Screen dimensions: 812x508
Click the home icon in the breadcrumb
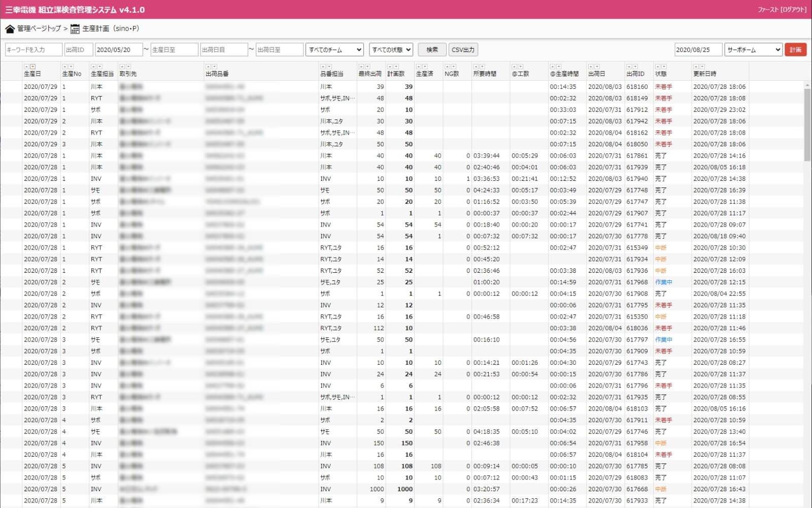click(10, 29)
